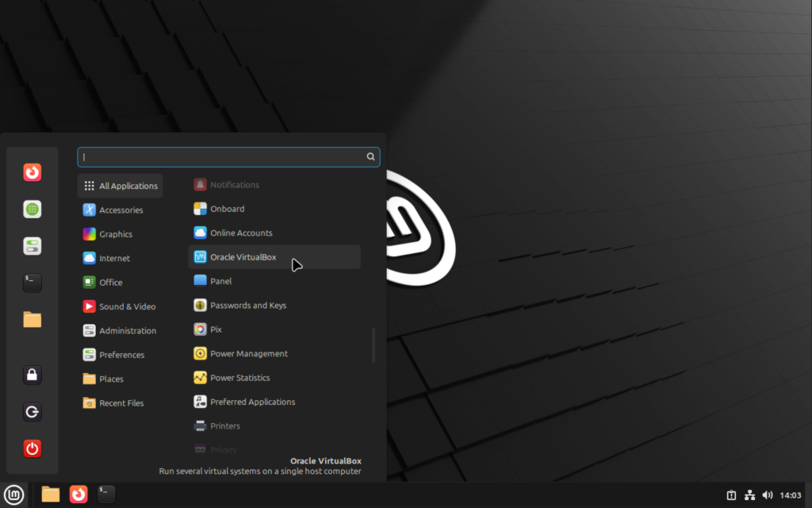The image size is (812, 508).
Task: Launch Firefox from the taskbar
Action: [x=78, y=494]
